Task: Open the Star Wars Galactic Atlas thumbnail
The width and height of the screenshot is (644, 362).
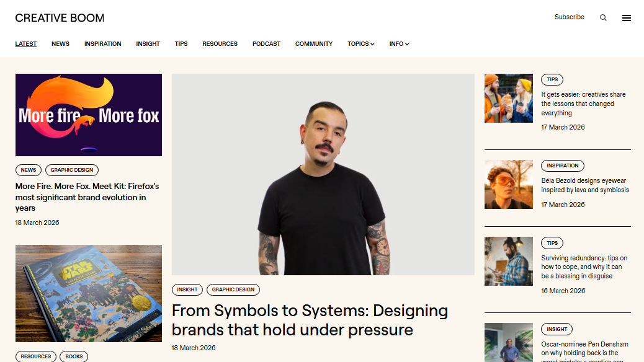Action: coord(89,293)
